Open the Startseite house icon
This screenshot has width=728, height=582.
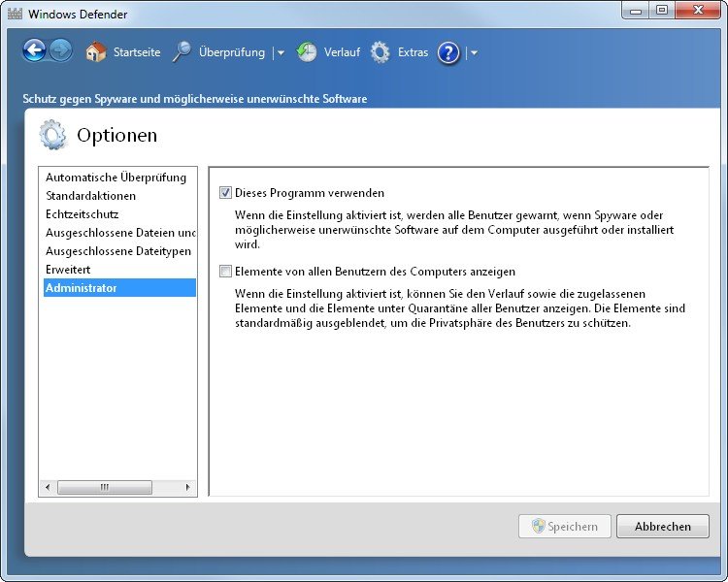point(96,52)
